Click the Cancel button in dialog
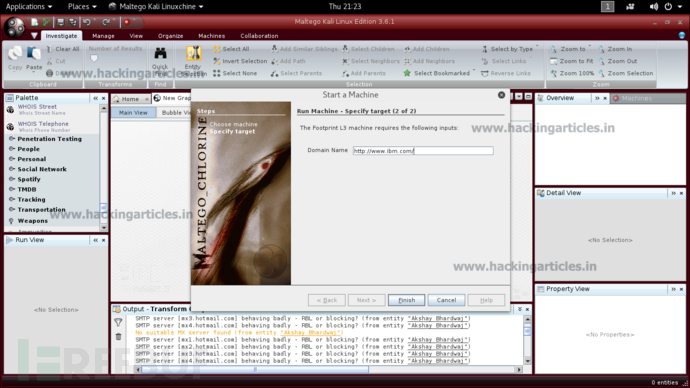This screenshot has height=388, width=690. tap(446, 300)
